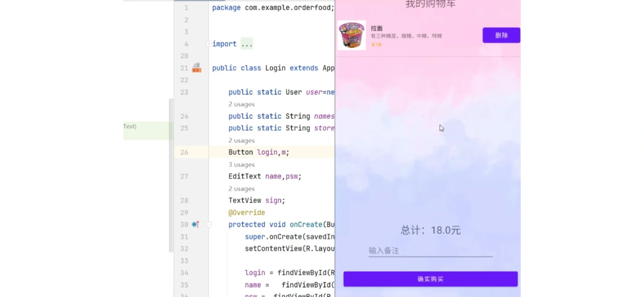Click the collapsed imports ellipsis placeholder
Image resolution: width=644 pixels, height=297 pixels.
pyautogui.click(x=247, y=44)
